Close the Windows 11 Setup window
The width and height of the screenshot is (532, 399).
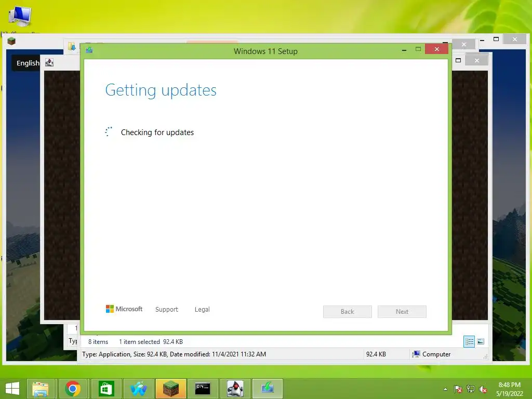436,49
